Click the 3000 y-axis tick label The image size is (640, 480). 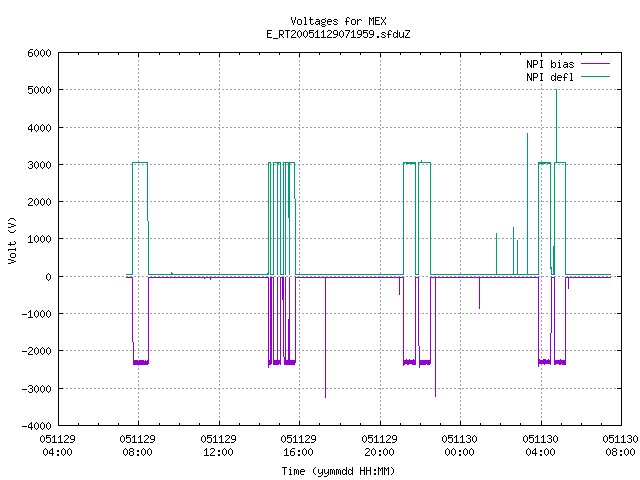pyautogui.click(x=40, y=165)
